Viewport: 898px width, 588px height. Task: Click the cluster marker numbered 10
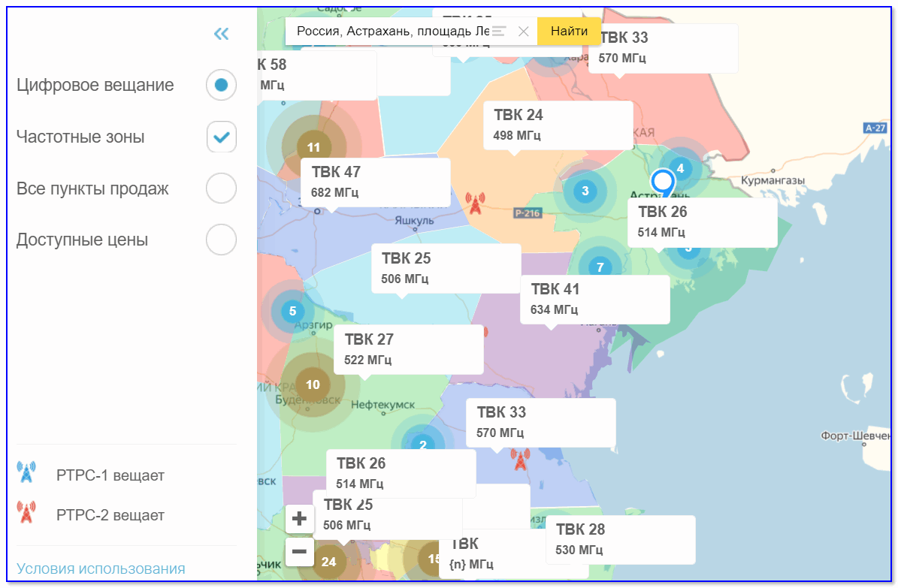pos(313,384)
